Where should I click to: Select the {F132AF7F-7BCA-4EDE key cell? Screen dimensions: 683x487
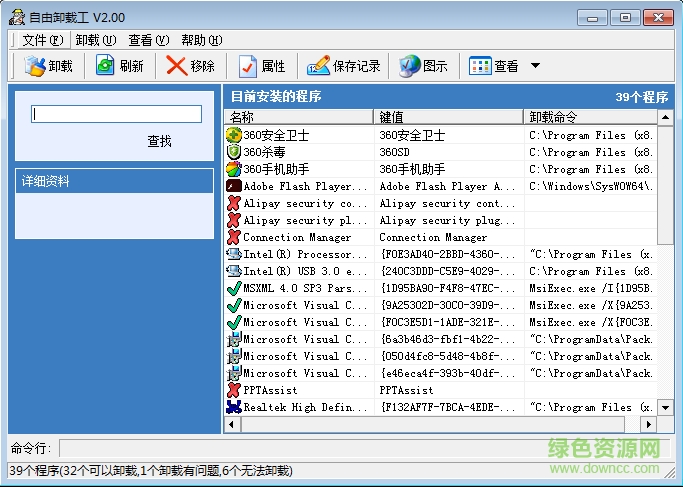(449, 407)
